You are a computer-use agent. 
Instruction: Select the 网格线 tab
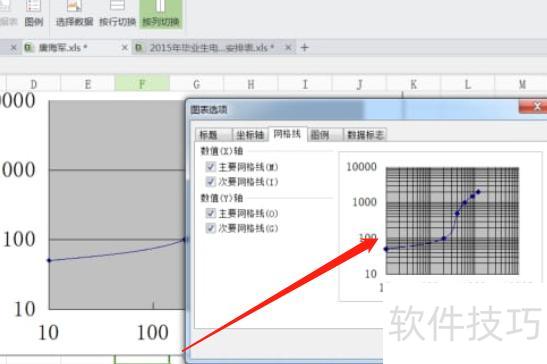pos(287,134)
